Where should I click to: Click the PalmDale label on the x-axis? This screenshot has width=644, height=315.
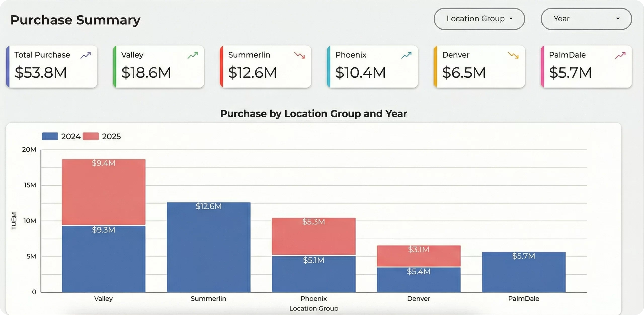[x=524, y=299]
